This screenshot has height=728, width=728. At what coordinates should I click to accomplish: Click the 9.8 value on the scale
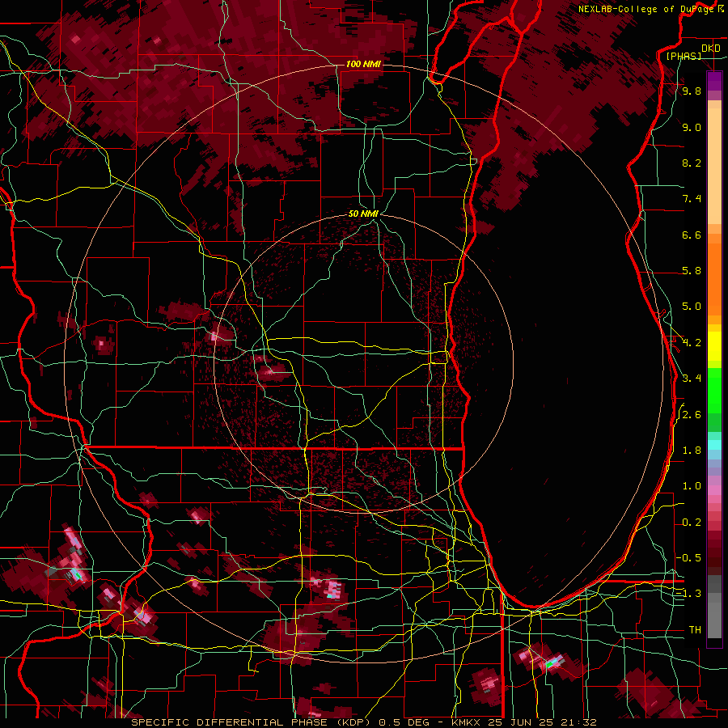point(692,91)
